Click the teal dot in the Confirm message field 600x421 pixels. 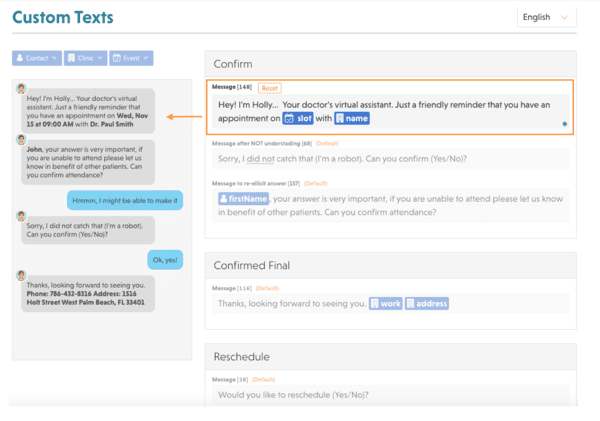(x=564, y=124)
